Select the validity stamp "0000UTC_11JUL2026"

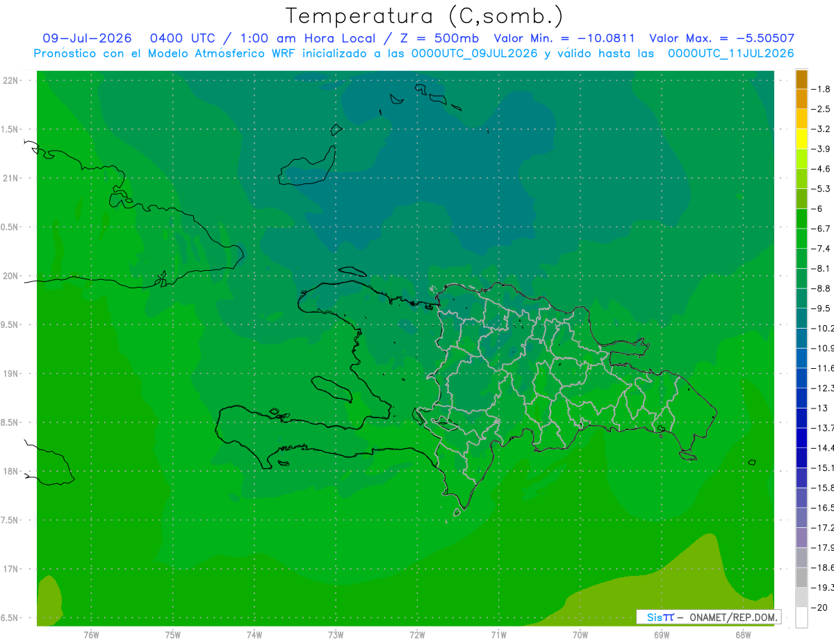731,53
